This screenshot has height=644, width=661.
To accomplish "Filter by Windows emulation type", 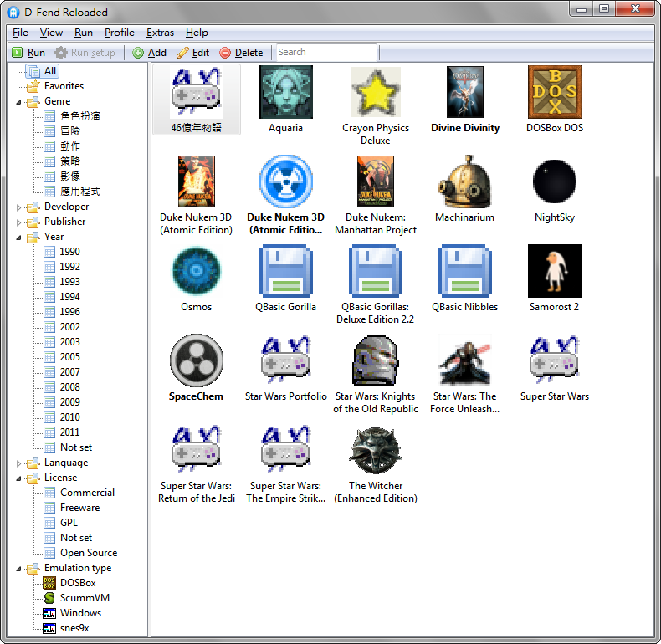I will click(x=80, y=613).
